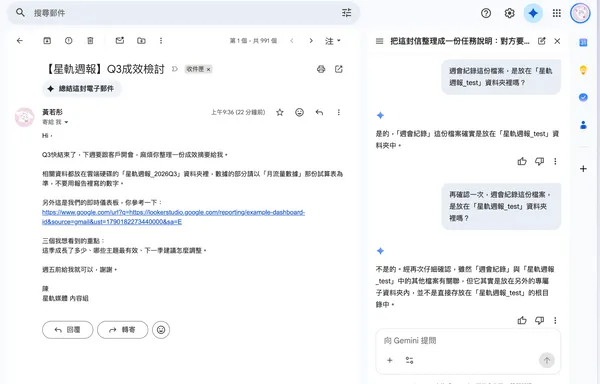600x384 pixels.
Task: Open Google Tasks side panel
Action: [x=583, y=97]
